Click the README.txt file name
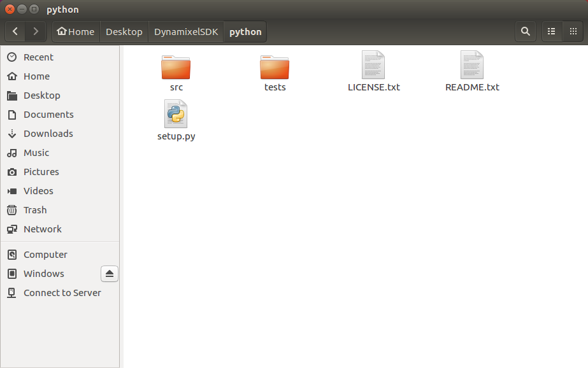This screenshot has height=368, width=588. point(472,87)
